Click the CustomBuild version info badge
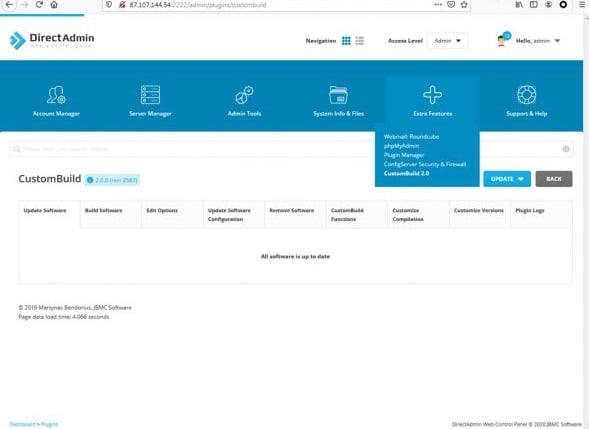Screen dimensions: 589x429 coord(112,180)
